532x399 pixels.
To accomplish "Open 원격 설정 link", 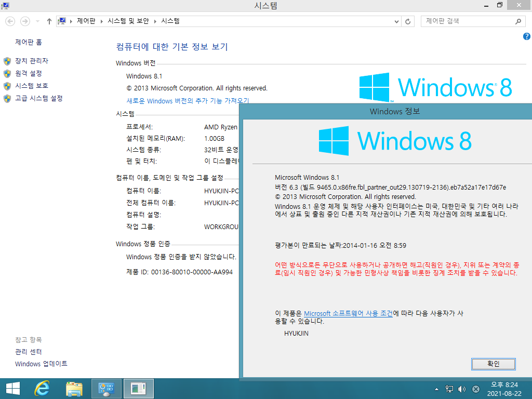I will 29,73.
